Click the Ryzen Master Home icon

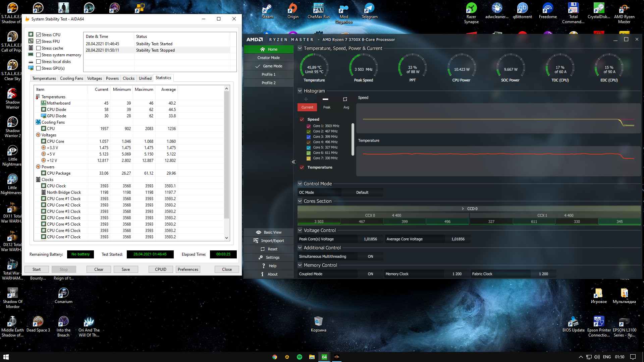[262, 49]
